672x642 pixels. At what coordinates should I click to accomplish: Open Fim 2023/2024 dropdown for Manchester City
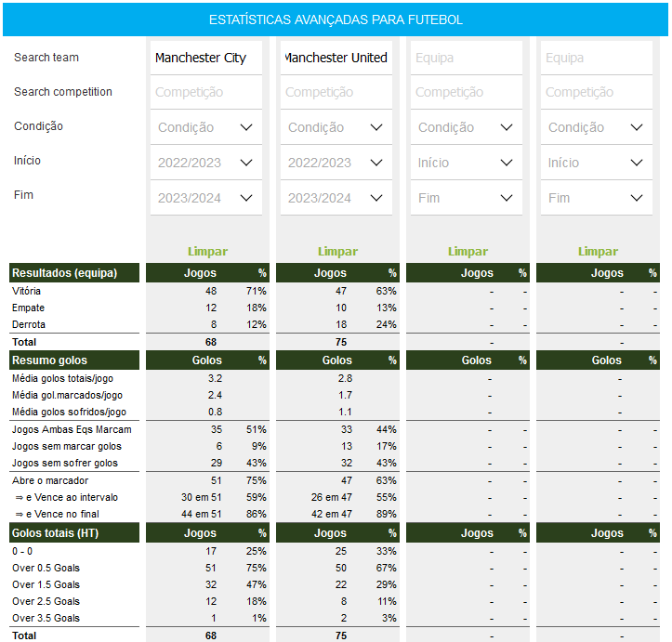point(206,198)
